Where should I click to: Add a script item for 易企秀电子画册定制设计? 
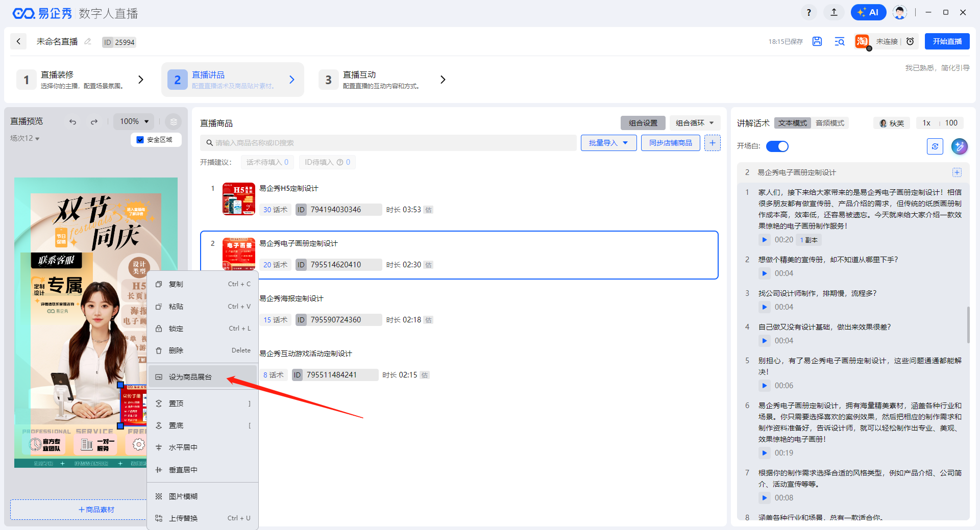pos(957,172)
